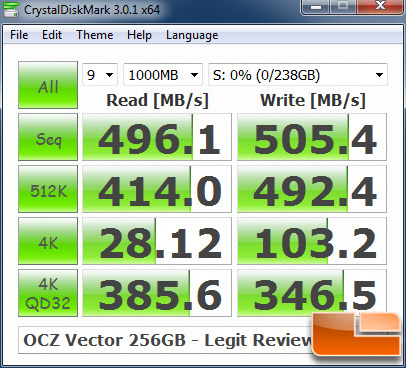The width and height of the screenshot is (406, 368).
Task: Minimize the CrystalDiskMark window
Action: (x=316, y=7)
